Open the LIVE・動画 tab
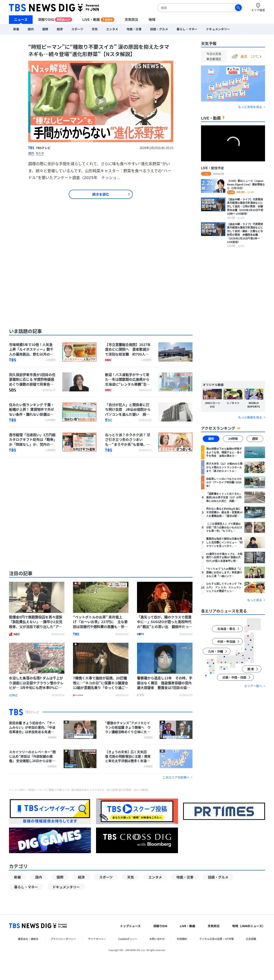274x980 pixels. point(98,19)
